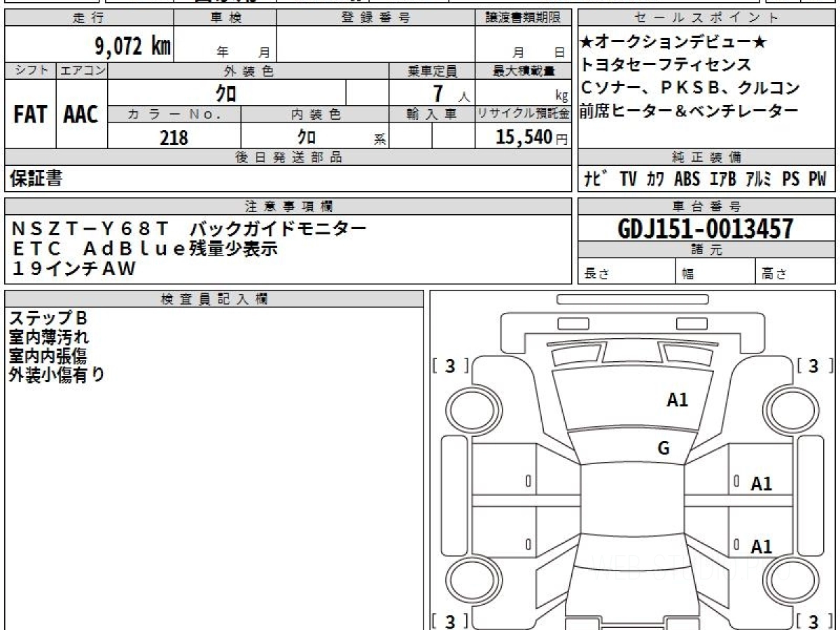840x630 pixels.
Task: Click the カワ equipment label
Action: [x=655, y=180]
